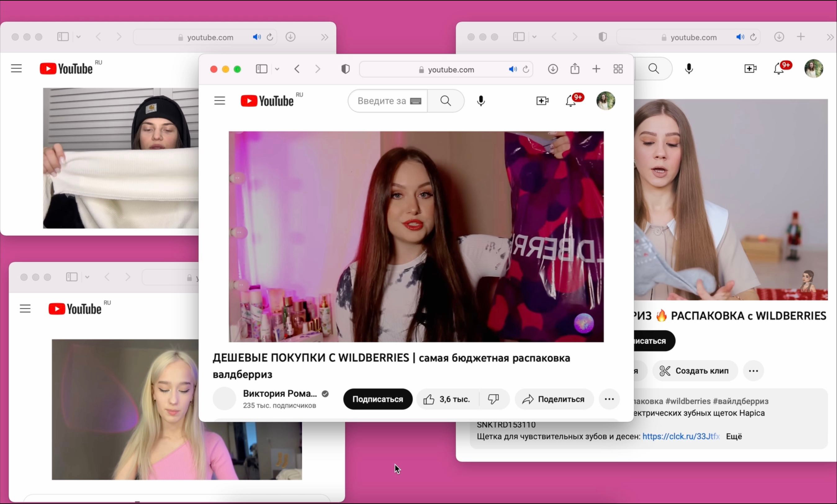This screenshot has width=837, height=504.
Task: Mute audio in top-left window address bar
Action: 257,37
